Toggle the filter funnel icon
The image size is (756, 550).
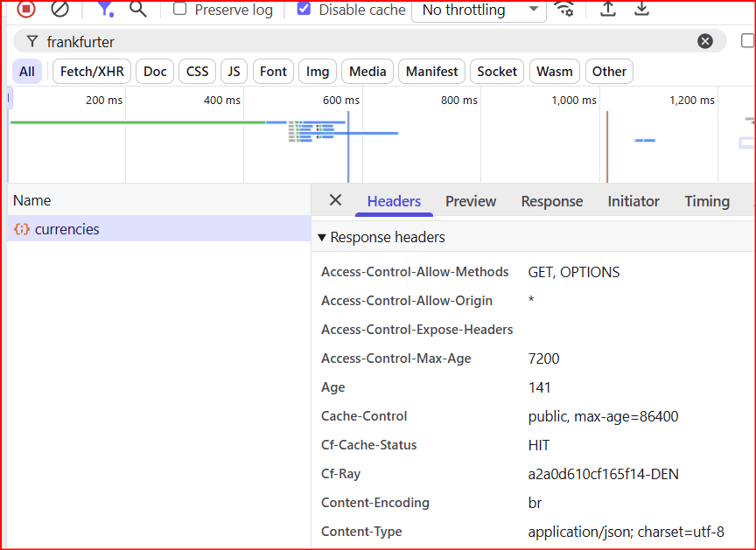tap(105, 9)
